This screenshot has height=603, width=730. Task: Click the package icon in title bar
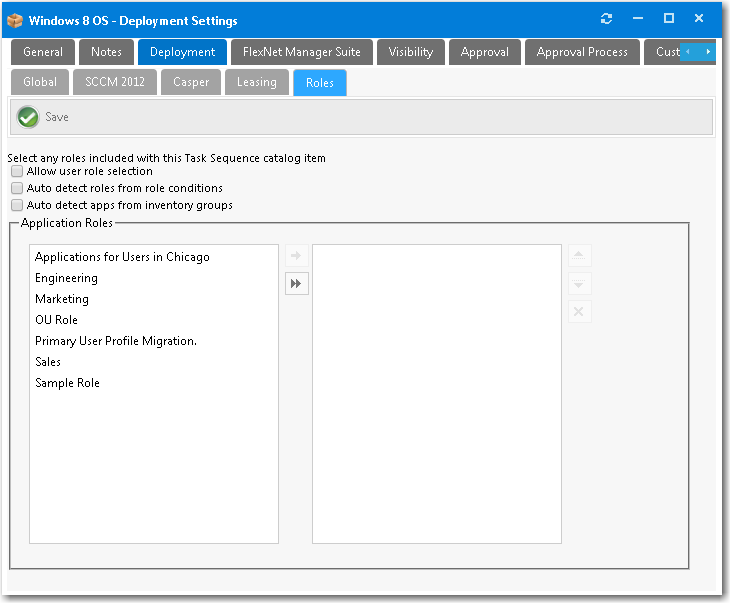click(15, 20)
